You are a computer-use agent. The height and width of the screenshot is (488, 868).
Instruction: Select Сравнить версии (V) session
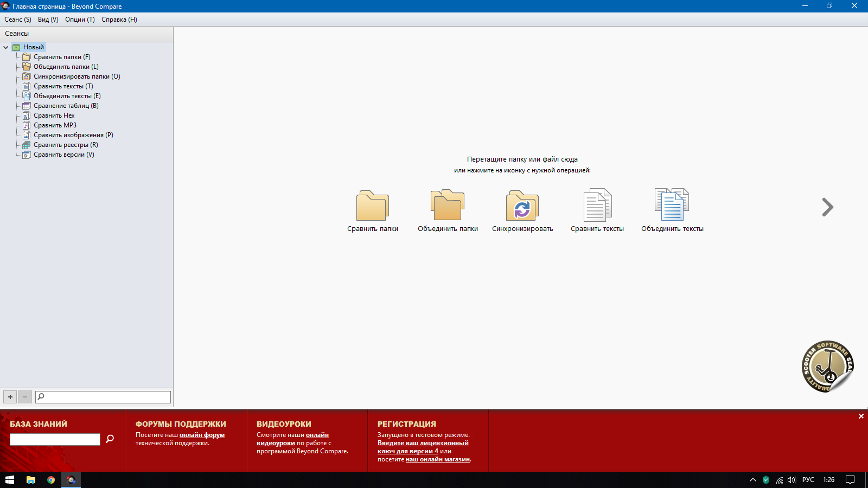(x=63, y=155)
